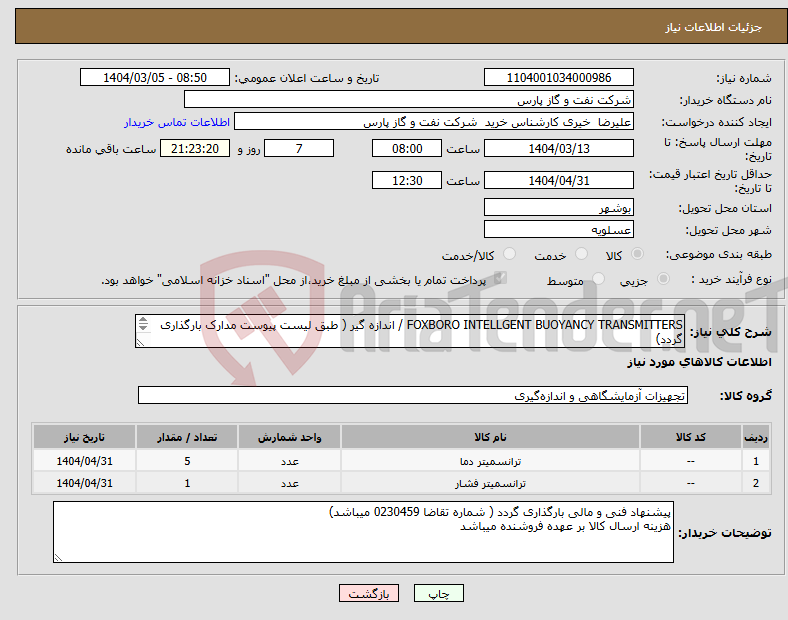This screenshot has height=620, width=788.
Task: Click the description box scroll down arrow
Action: pos(143,328)
